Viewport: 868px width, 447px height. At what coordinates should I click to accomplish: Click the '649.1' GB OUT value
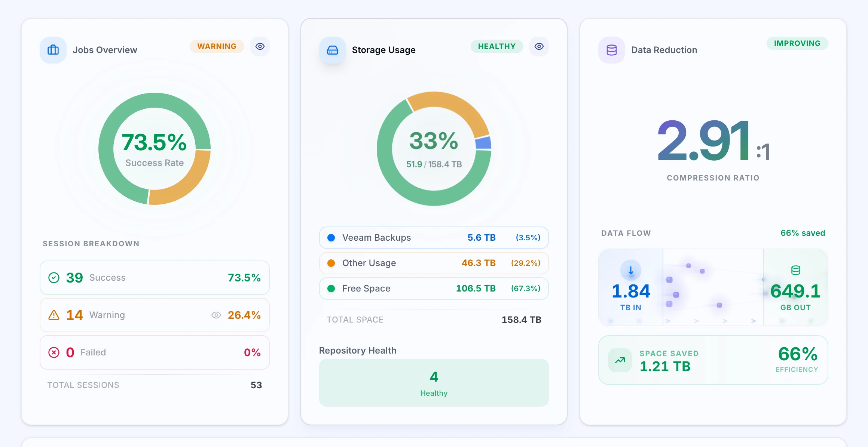click(795, 291)
